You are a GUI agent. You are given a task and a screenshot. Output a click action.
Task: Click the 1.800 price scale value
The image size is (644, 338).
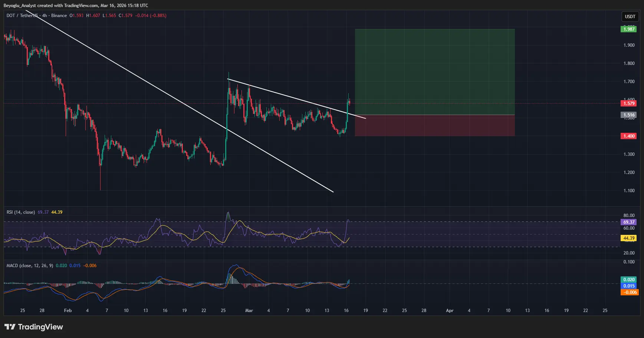click(x=629, y=63)
